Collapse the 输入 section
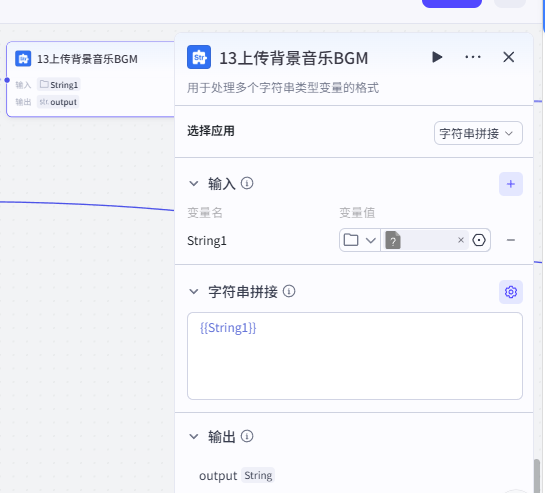The width and height of the screenshot is (545, 493). coord(194,184)
